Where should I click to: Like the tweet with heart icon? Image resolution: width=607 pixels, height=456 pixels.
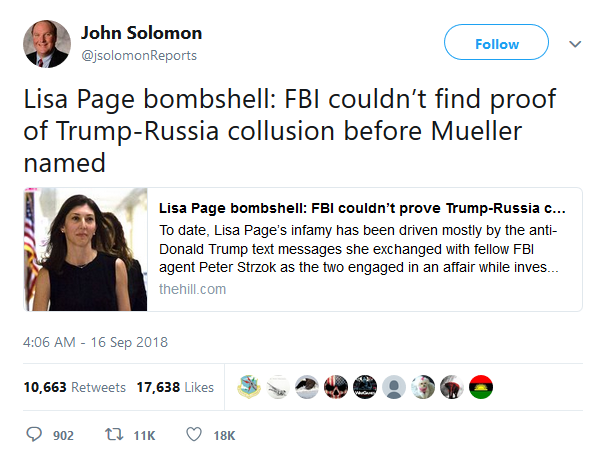(x=194, y=434)
